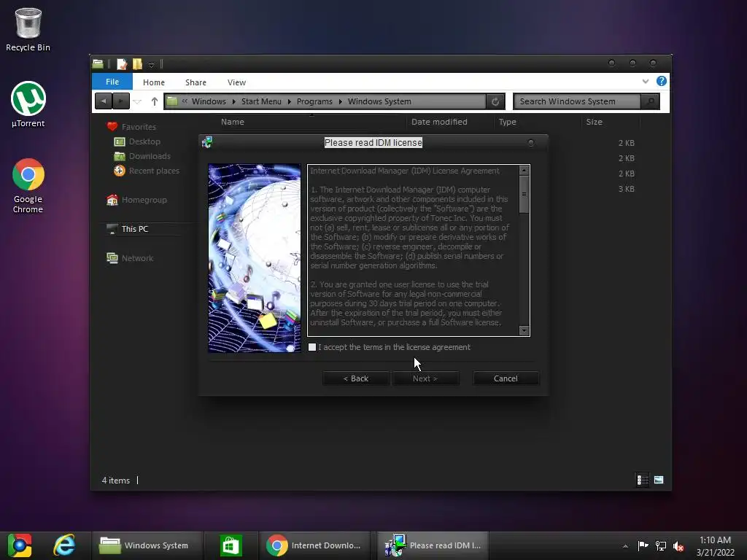The width and height of the screenshot is (747, 560).
Task: Open the Home ribbon tab
Action: click(153, 82)
